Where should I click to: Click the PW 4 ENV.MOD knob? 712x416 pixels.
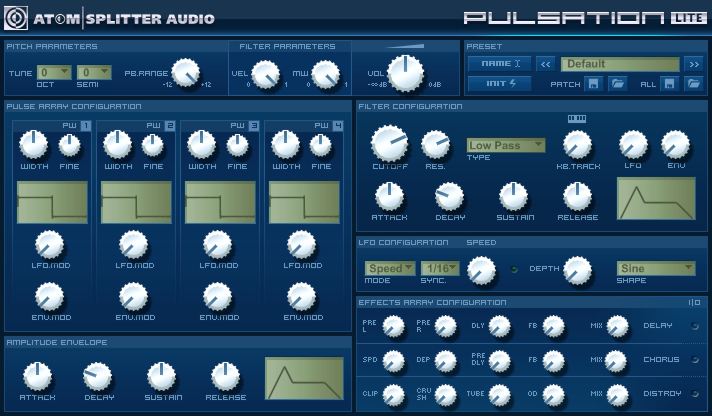pyautogui.click(x=301, y=296)
